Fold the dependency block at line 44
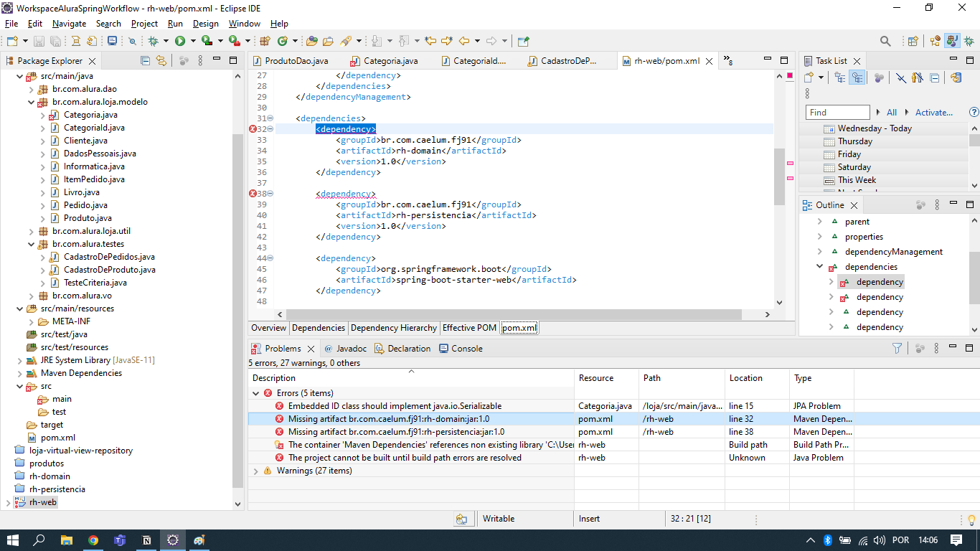 [270, 258]
